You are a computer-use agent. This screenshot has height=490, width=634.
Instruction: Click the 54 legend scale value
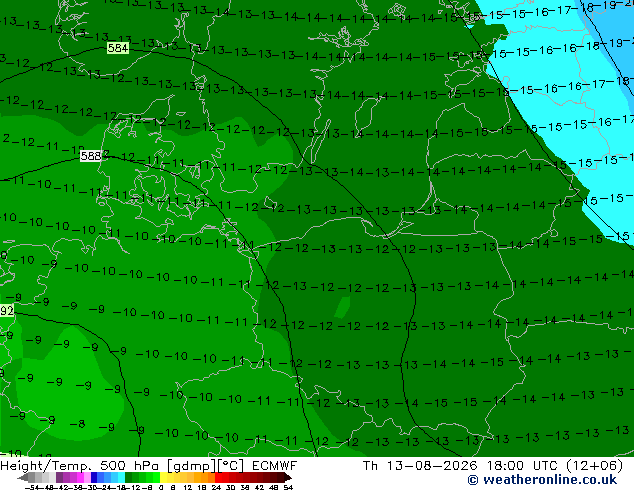(288, 488)
